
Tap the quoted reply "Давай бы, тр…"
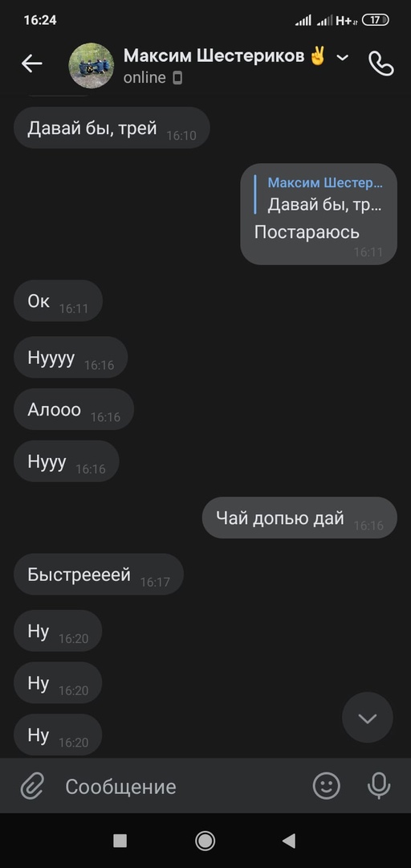[x=325, y=194]
